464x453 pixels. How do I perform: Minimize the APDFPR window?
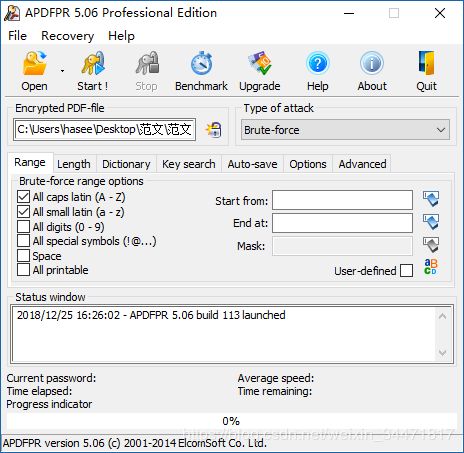(x=349, y=13)
